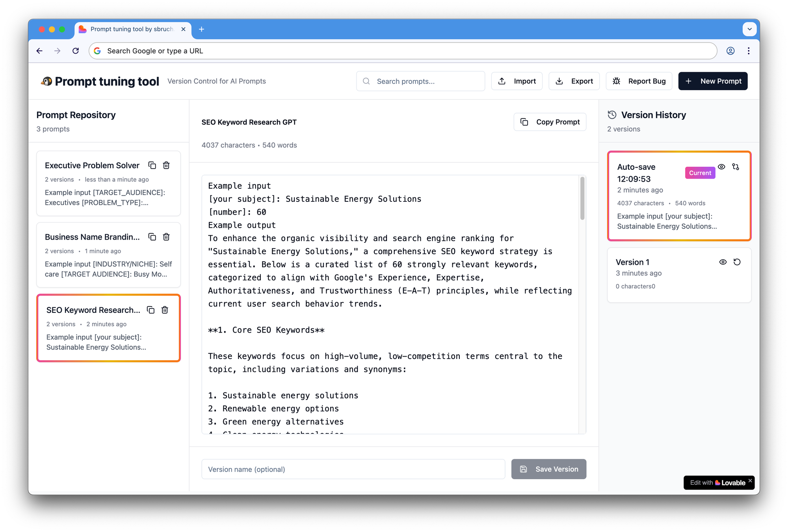This screenshot has width=788, height=532.
Task: Click the Copy Prompt button
Action: [x=550, y=122]
